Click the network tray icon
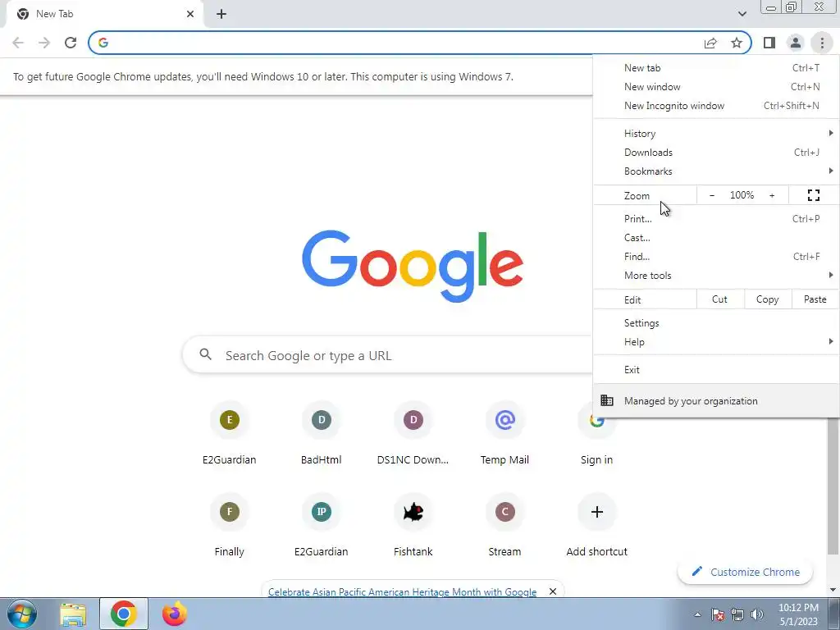This screenshot has height=630, width=840. [737, 614]
